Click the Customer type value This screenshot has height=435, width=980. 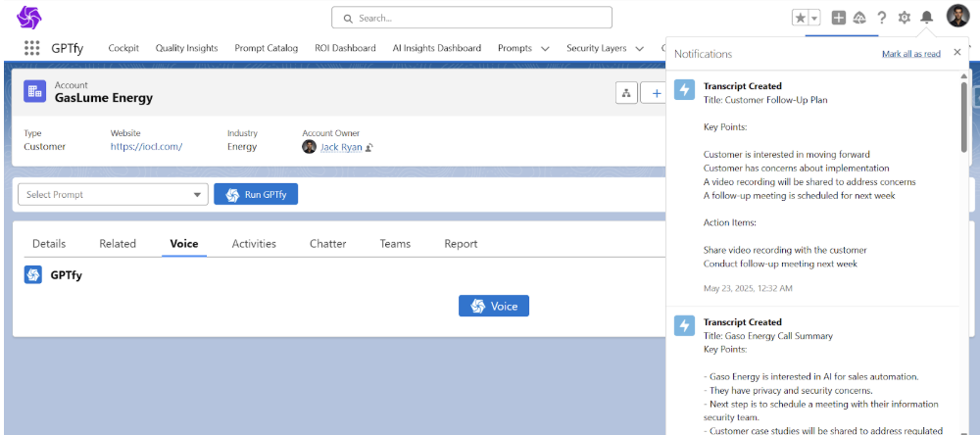click(x=44, y=147)
